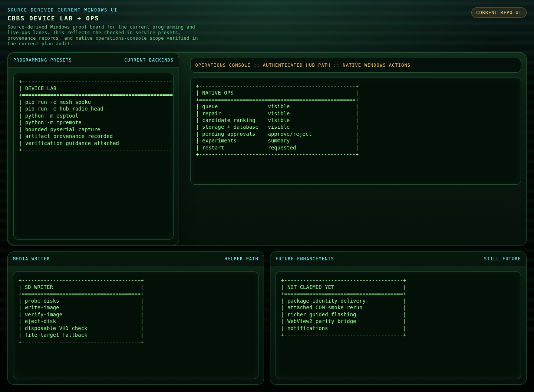
Task: Click the 'pending approvals' label
Action: pos(229,134)
